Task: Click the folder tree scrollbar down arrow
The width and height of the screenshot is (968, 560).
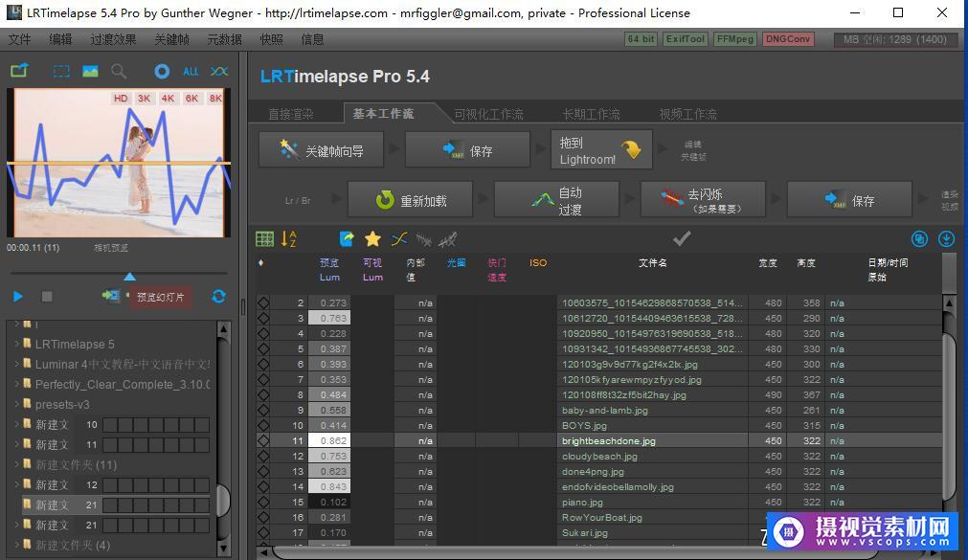Action: point(223,548)
